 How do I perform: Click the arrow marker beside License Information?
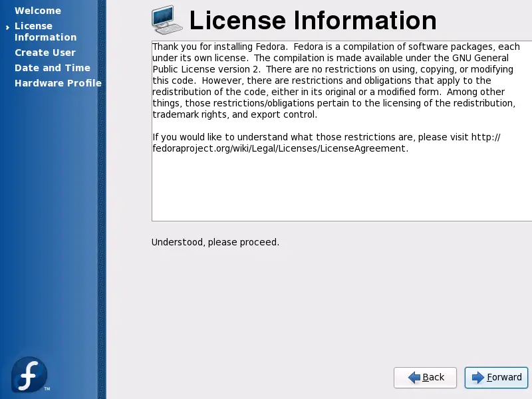coord(7,27)
